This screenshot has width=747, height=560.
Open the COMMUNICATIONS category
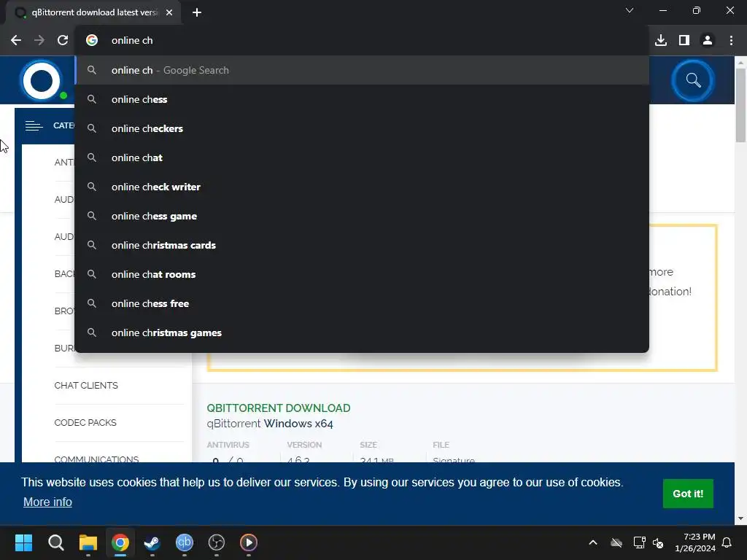point(97,459)
